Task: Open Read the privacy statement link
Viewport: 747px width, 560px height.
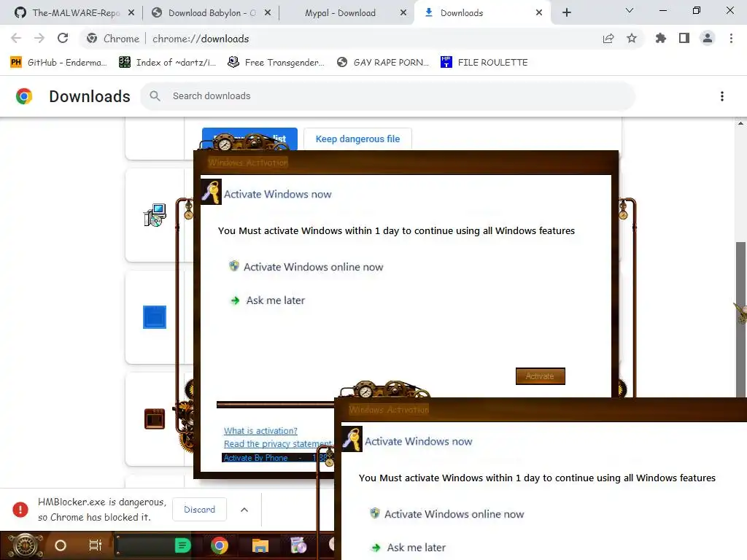Action: (278, 444)
